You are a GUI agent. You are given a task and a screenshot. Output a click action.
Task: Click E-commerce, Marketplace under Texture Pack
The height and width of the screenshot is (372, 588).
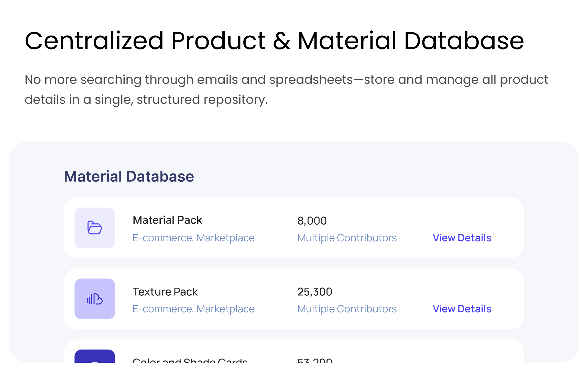tap(193, 309)
